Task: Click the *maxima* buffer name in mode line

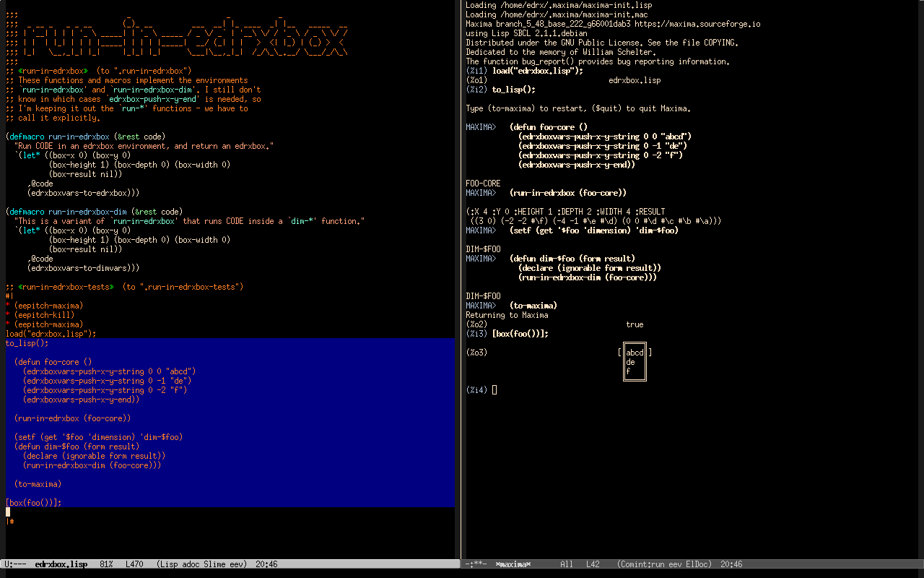Action: [x=513, y=564]
